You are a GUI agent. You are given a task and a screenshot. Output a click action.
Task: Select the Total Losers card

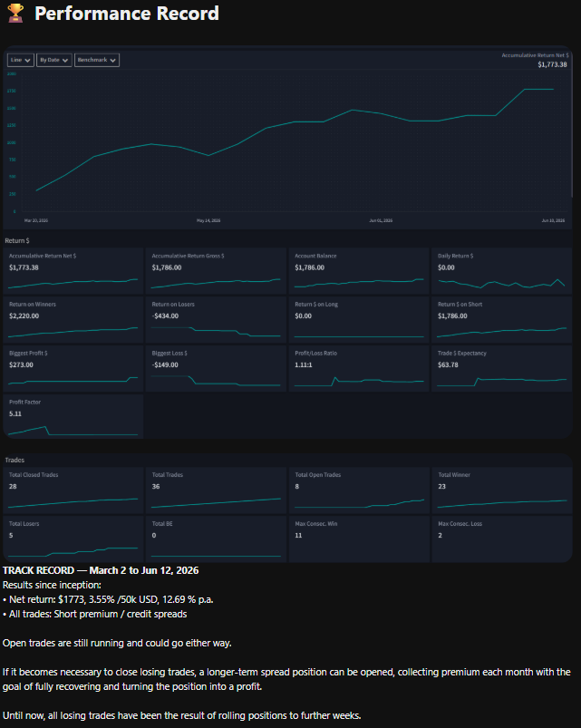73,539
